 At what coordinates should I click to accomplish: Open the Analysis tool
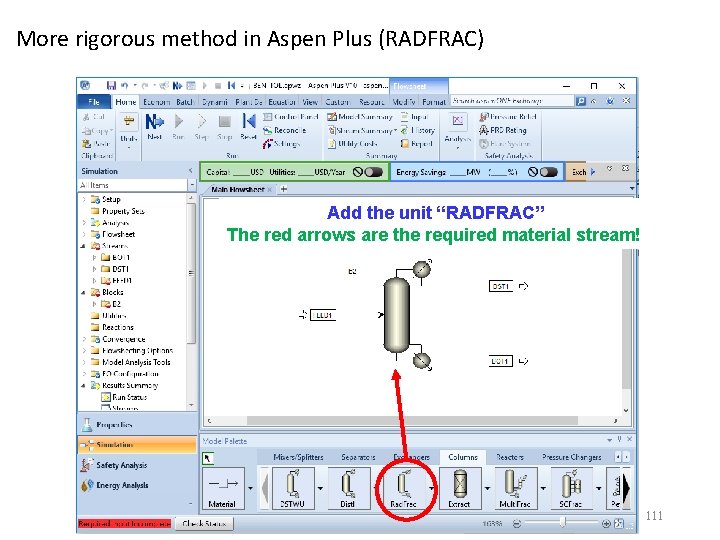(x=457, y=129)
